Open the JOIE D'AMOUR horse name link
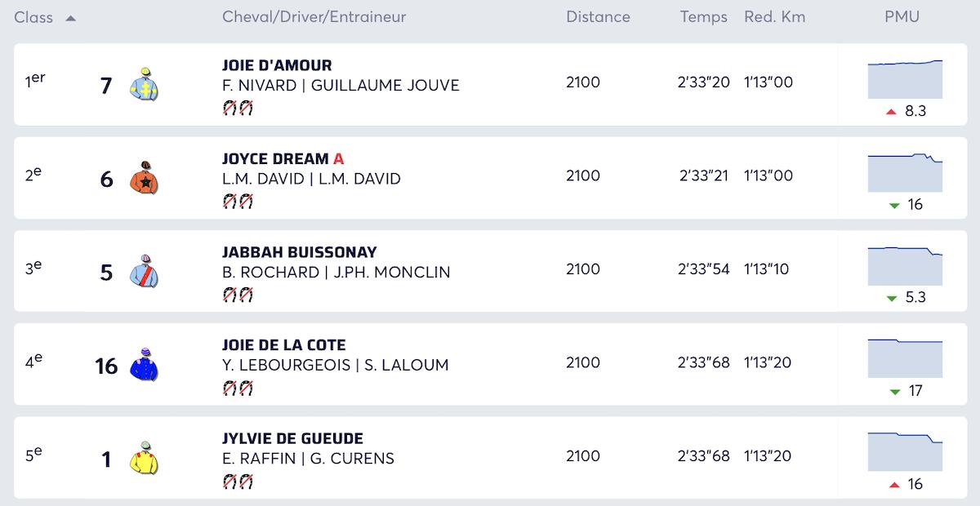The height and width of the screenshot is (506, 980). tap(277, 65)
